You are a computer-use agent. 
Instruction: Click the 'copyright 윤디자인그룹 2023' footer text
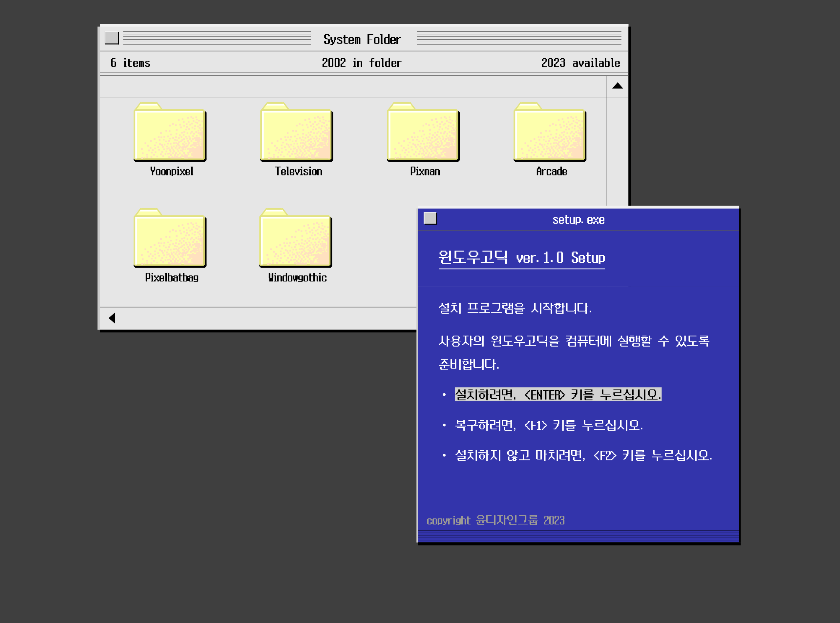point(495,520)
